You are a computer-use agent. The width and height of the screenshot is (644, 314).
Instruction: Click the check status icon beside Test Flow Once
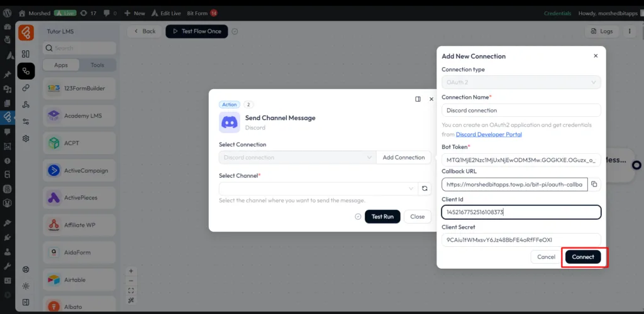pyautogui.click(x=235, y=31)
